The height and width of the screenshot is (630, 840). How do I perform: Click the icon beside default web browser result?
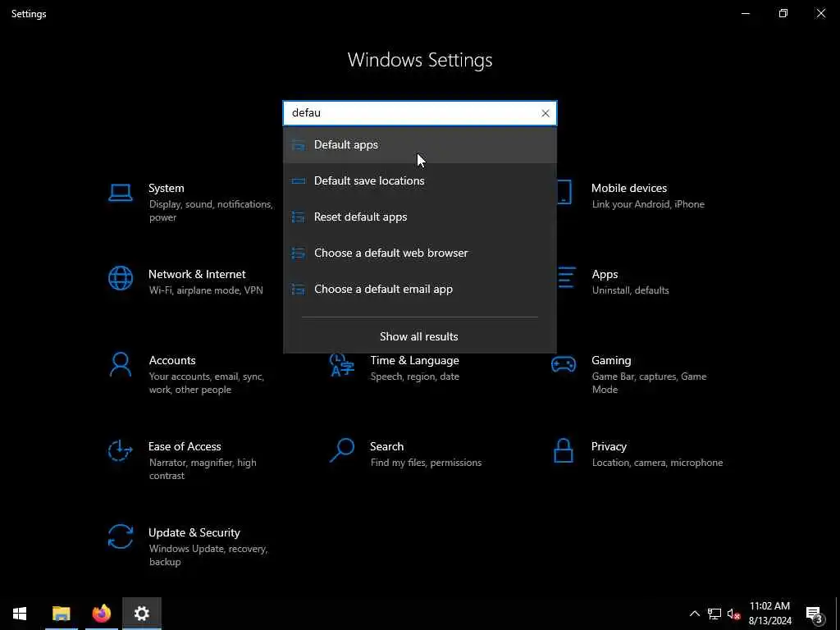[x=299, y=253]
